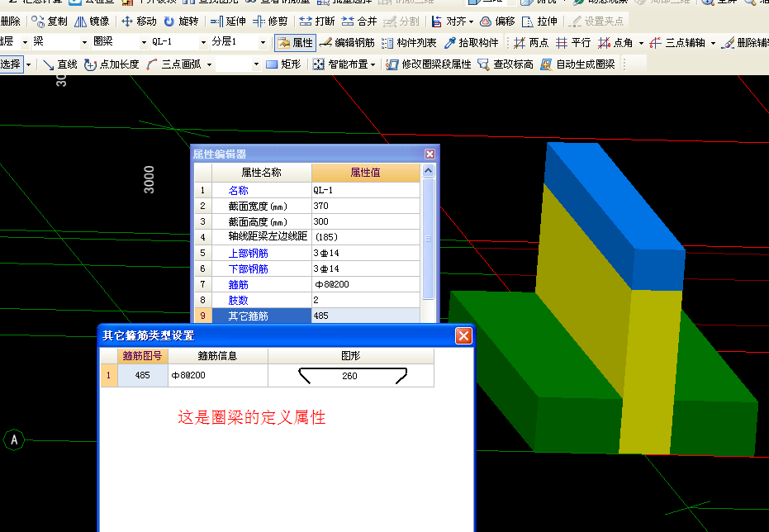Screen dimensions: 769x532
Task: Click the 删除 (Delete) button
Action: click(11, 21)
